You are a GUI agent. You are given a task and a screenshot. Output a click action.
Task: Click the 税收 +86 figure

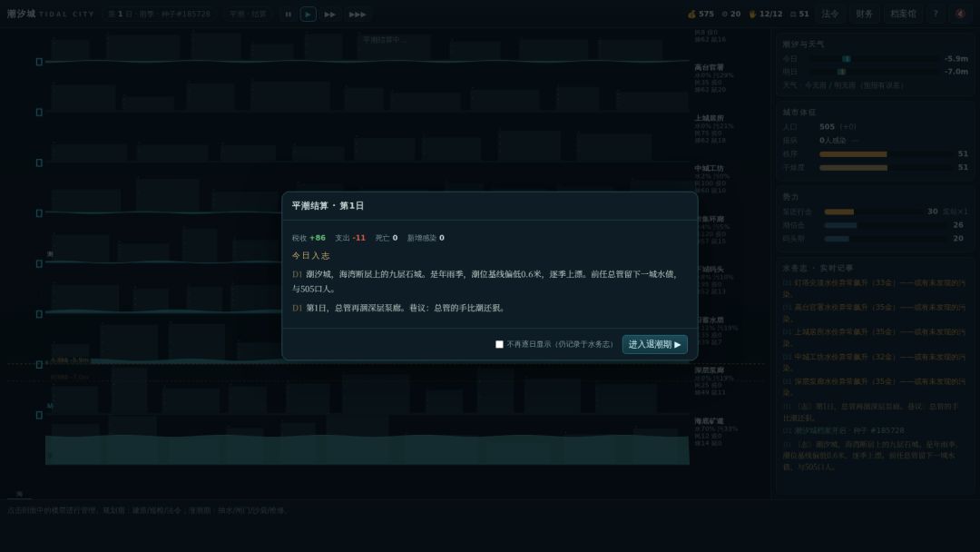click(309, 238)
